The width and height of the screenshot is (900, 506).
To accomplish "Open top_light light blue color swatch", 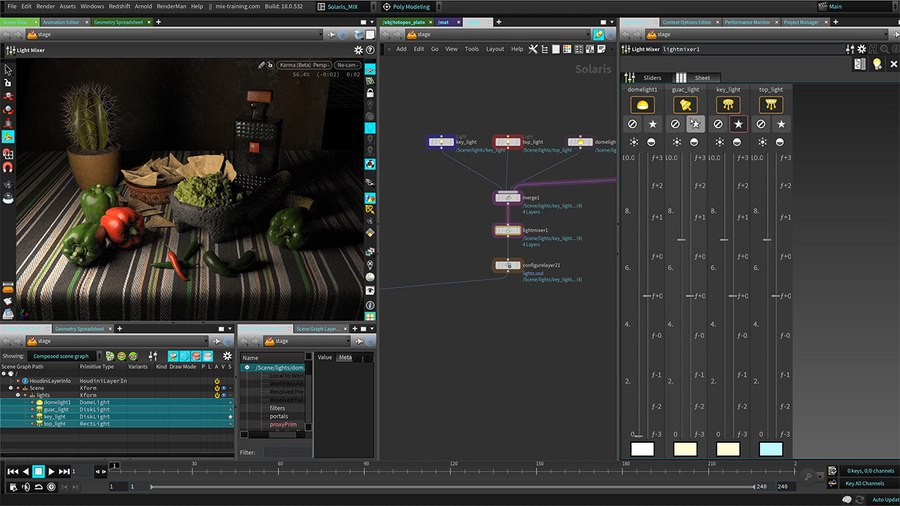I will point(771,449).
